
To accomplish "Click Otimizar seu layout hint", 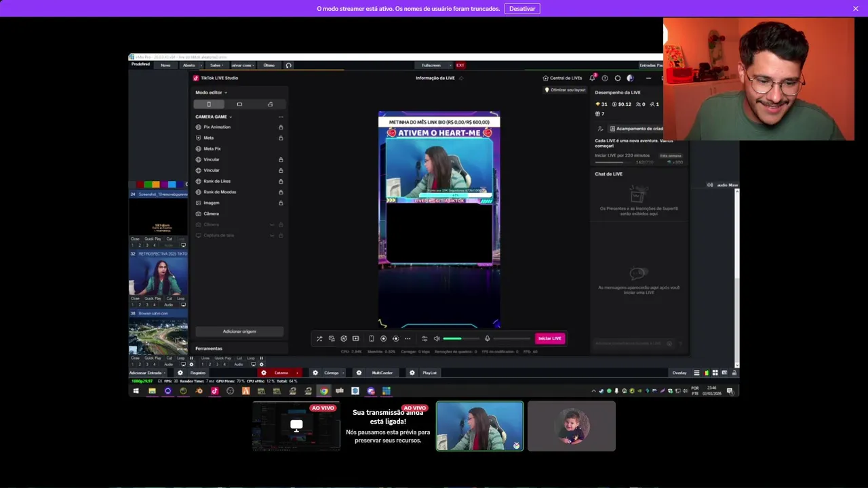I will tap(565, 89).
